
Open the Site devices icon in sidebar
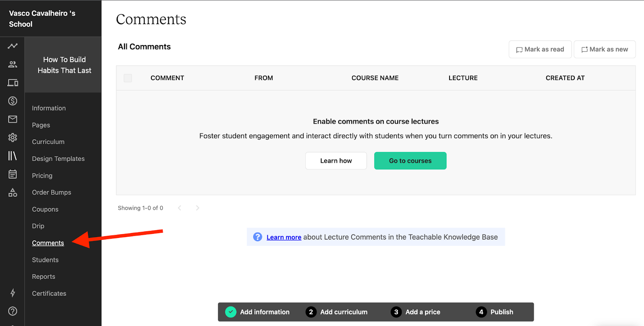(12, 83)
